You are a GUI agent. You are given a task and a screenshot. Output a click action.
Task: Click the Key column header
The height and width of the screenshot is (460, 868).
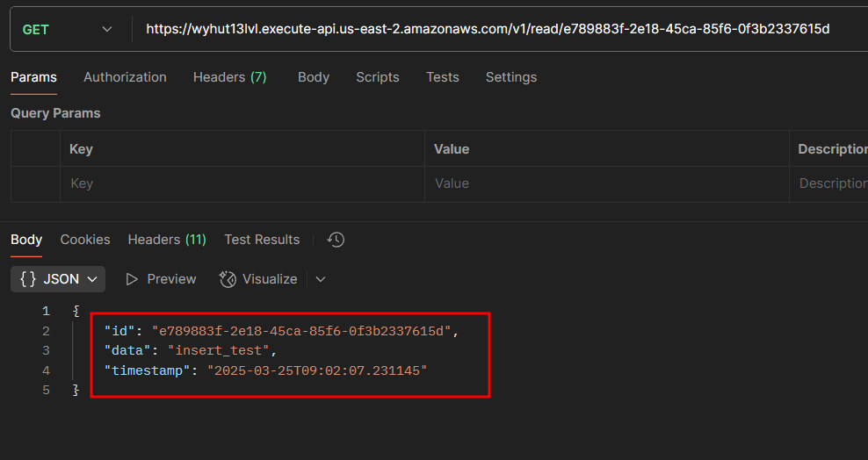(x=81, y=149)
